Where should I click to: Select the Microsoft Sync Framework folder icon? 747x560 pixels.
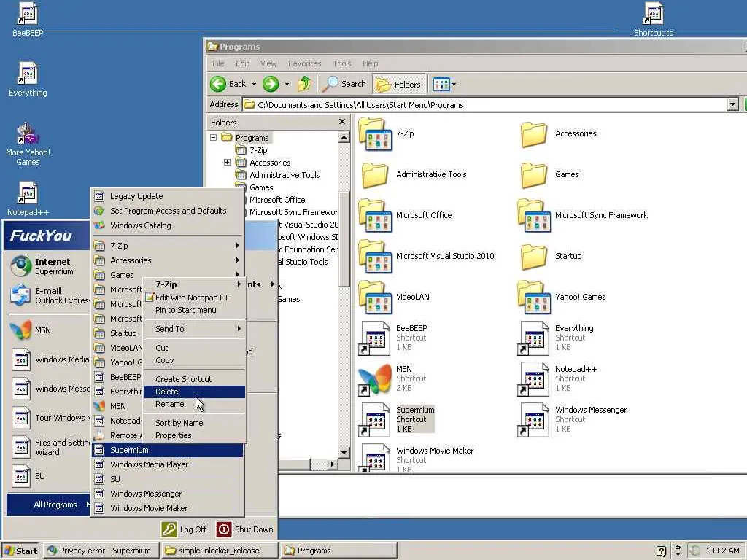point(535,216)
